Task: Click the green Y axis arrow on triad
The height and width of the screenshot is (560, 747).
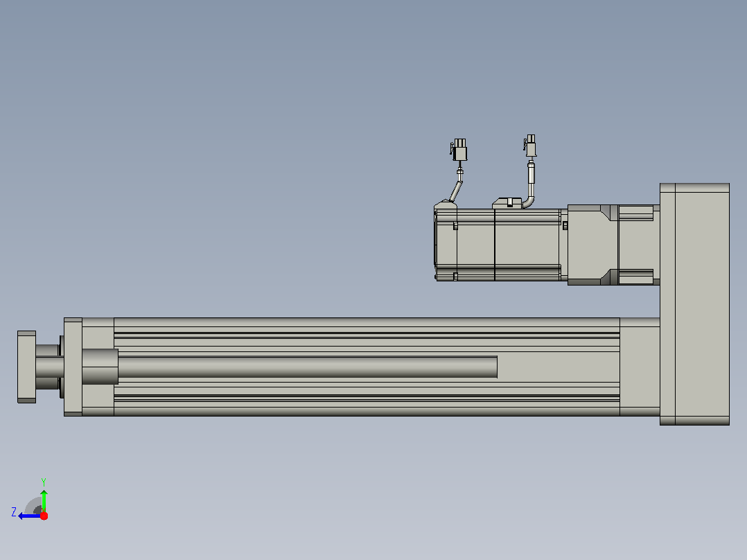Action: click(44, 500)
